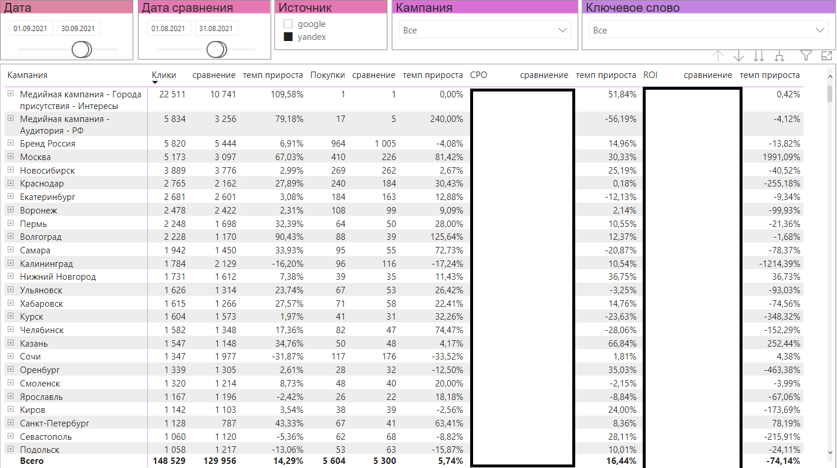Select total purchases value 5 604
The width and height of the screenshot is (837, 468).
(x=334, y=461)
